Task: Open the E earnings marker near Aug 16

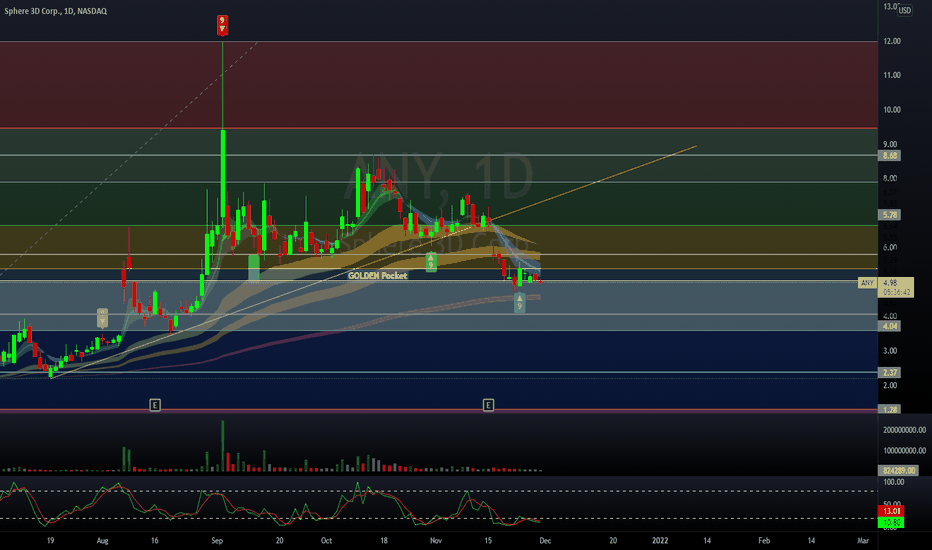Action: pos(155,405)
